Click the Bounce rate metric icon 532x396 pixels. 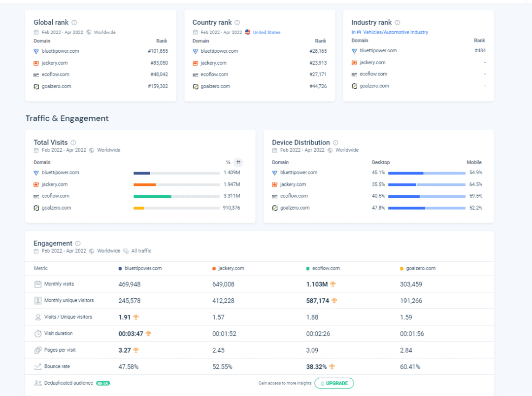coord(38,366)
